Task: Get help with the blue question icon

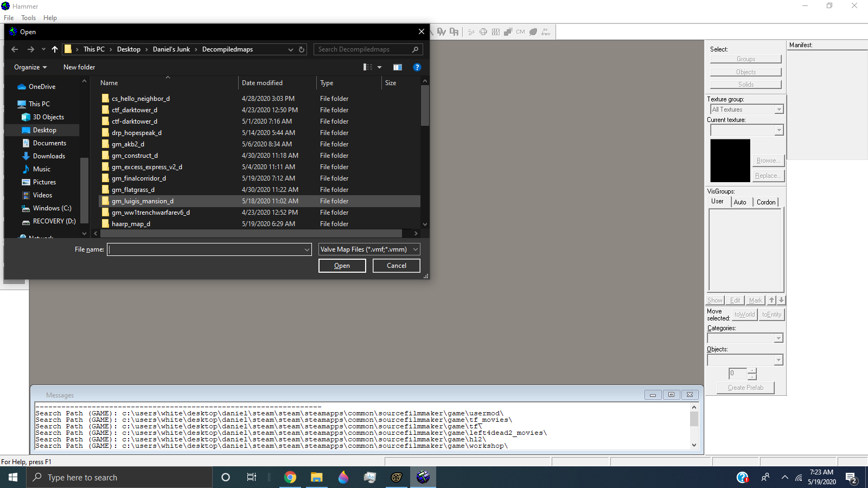Action: click(417, 67)
